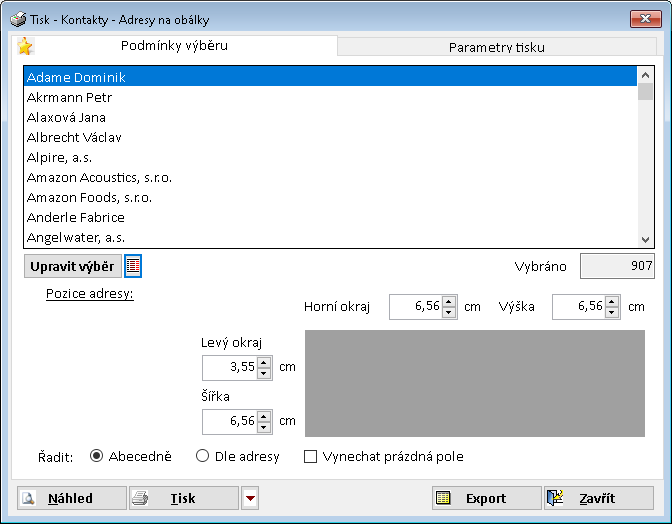This screenshot has width=672, height=524.
Task: Switch to the Parametry tisku tab
Action: tap(496, 47)
